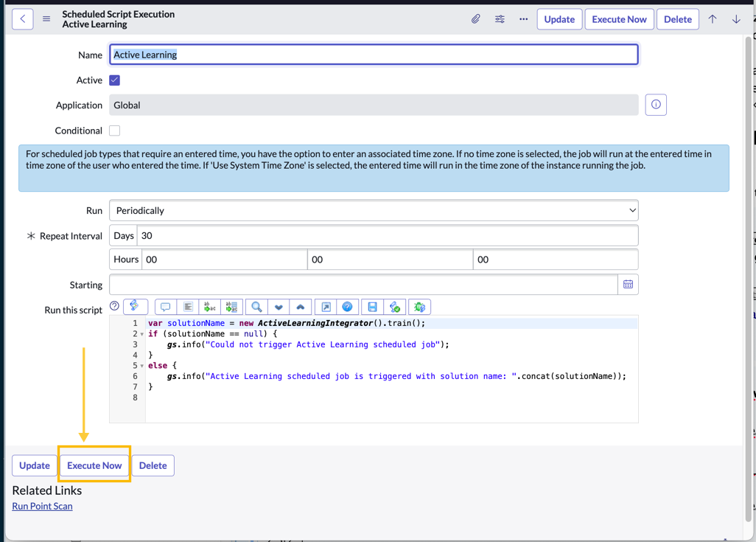Click the Repeat Interval Days field

click(x=388, y=235)
